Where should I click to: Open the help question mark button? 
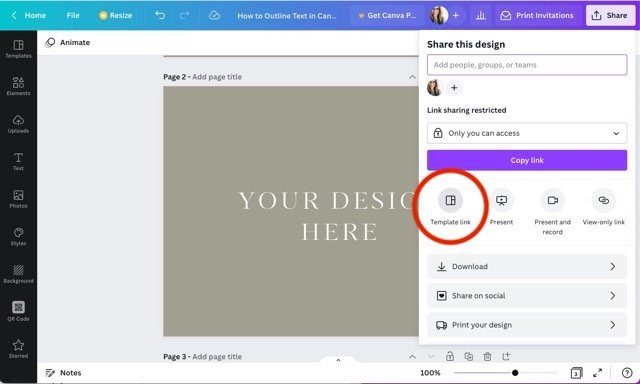pos(627,373)
